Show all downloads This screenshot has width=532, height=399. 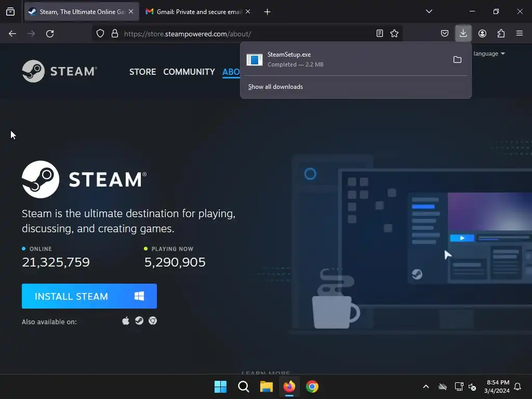275,87
